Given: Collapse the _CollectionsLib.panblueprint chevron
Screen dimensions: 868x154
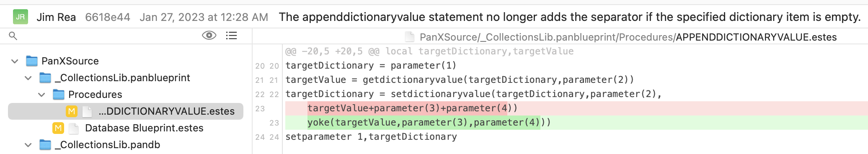Looking at the screenshot, I should click(x=28, y=78).
